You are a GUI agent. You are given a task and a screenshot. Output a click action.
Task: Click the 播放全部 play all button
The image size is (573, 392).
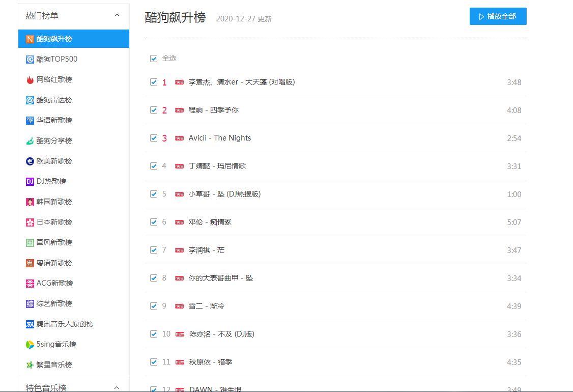pyautogui.click(x=498, y=16)
